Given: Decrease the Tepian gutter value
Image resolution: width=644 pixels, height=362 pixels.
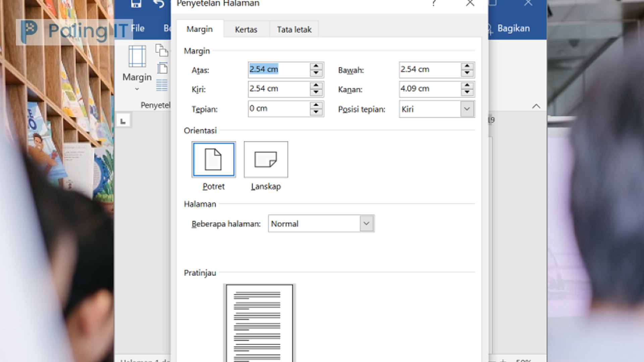Looking at the screenshot, I should point(316,113).
